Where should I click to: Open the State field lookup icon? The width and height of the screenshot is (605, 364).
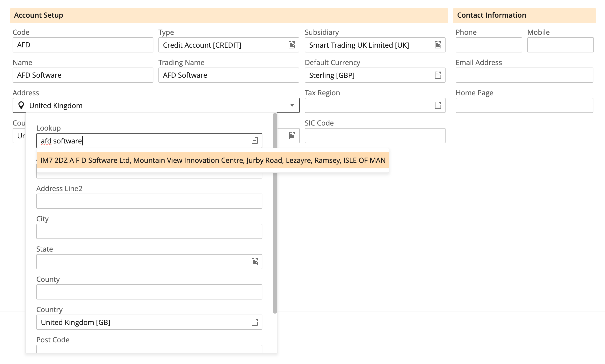pyautogui.click(x=255, y=262)
